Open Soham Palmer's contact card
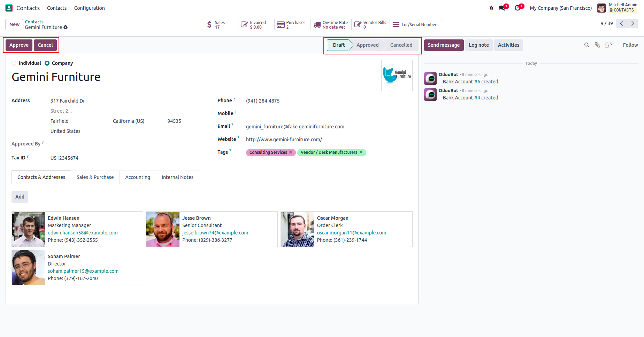 pos(77,268)
